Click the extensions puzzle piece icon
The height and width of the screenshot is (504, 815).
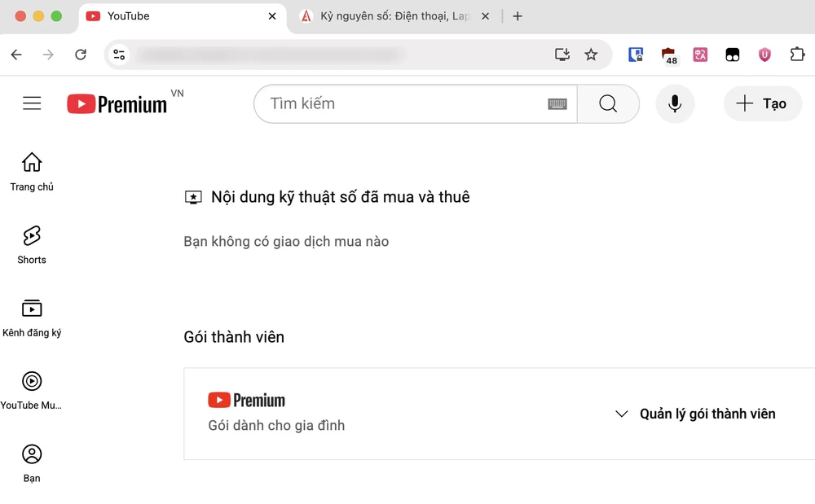coord(797,55)
